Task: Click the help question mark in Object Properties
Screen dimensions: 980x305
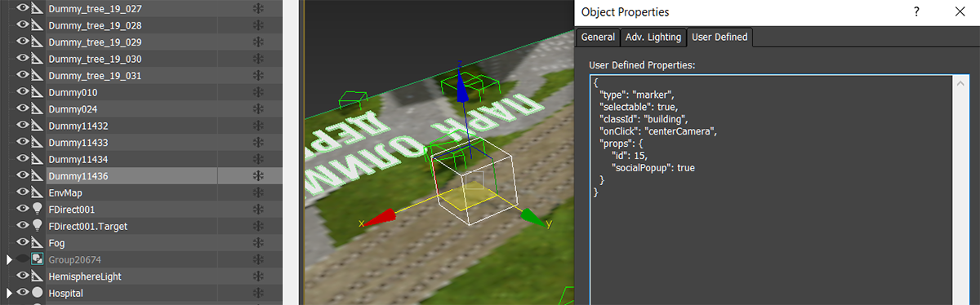Action: pos(916,12)
